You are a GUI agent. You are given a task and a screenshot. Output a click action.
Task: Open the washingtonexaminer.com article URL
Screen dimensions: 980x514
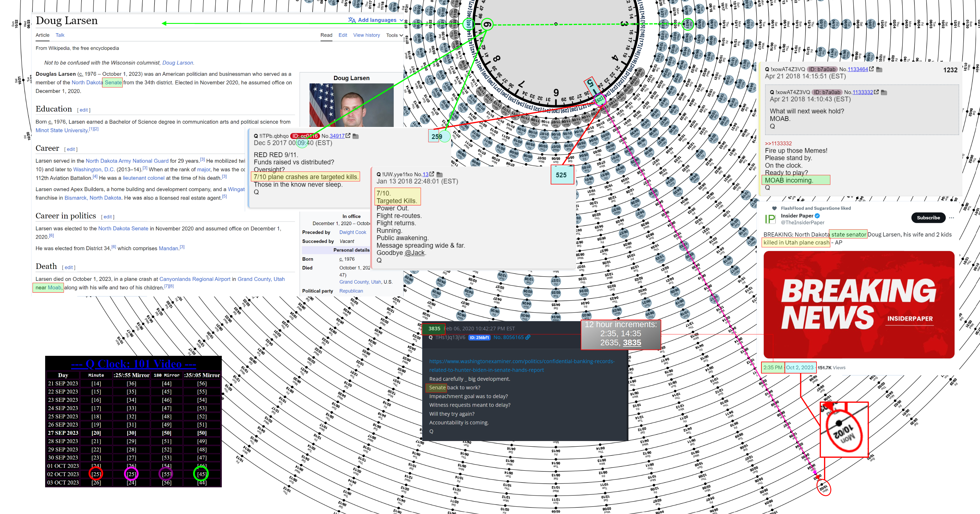point(522,365)
